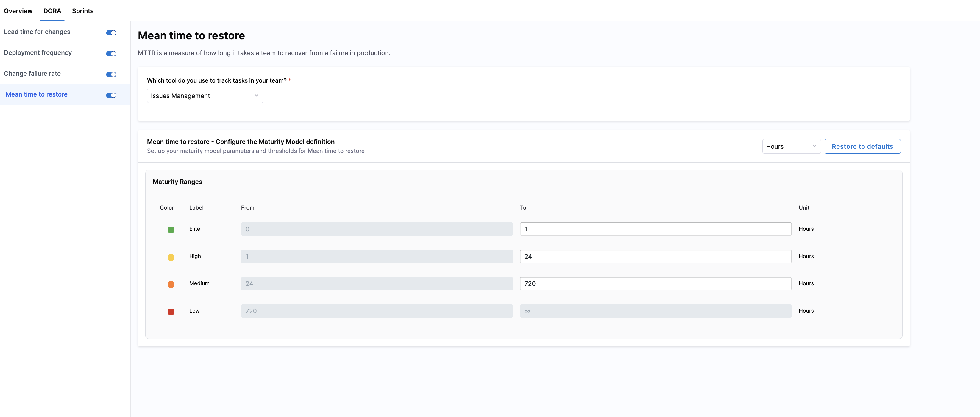Click the orange Medium color swatch
Viewport: 980px width, 417px height.
[x=171, y=284]
